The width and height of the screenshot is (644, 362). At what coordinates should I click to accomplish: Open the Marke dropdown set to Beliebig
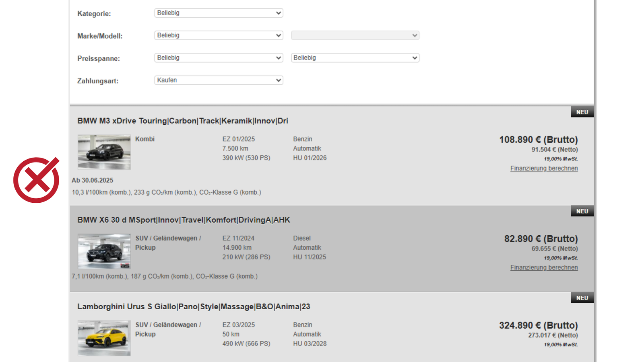tap(219, 35)
